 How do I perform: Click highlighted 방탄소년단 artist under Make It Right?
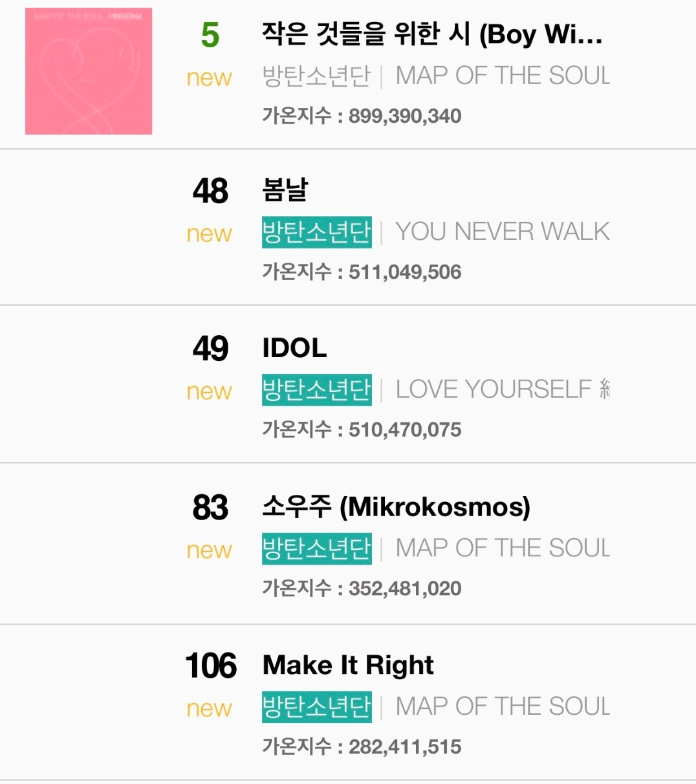(x=316, y=707)
